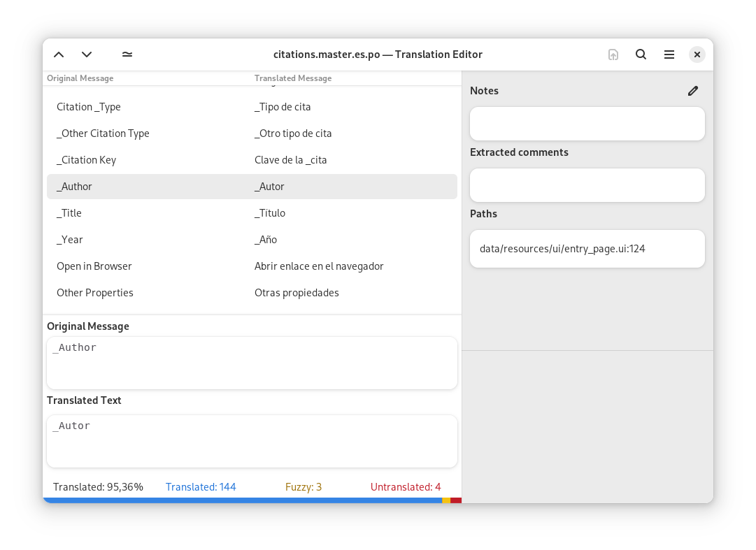
Task: Click the Notes text box
Action: pyautogui.click(x=587, y=124)
